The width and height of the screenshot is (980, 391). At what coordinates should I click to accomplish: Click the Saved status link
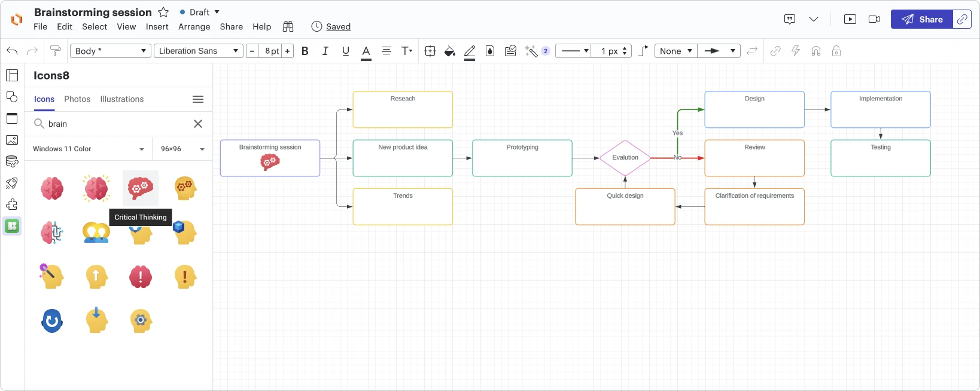pyautogui.click(x=338, y=27)
